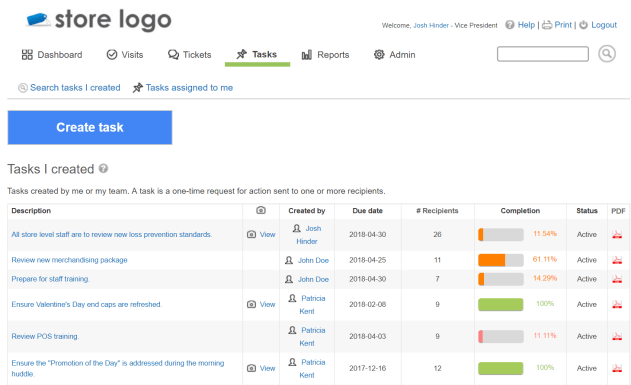Click the 11.54% completion bar
631x385 pixels.
(501, 235)
